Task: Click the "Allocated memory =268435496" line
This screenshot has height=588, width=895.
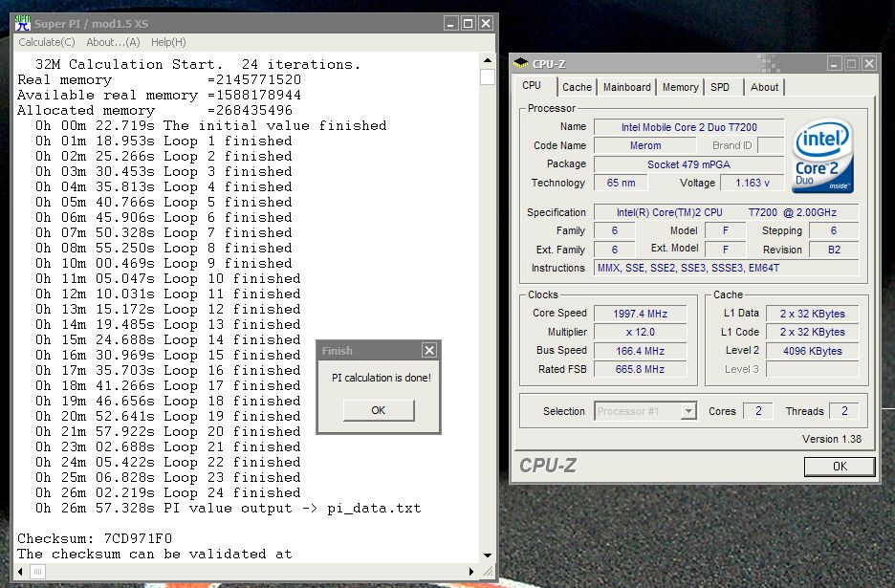Action: click(x=155, y=110)
